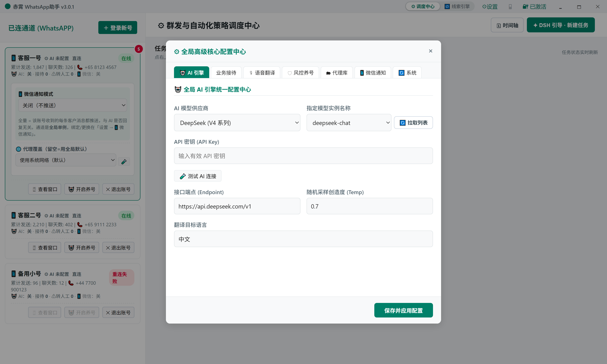Click 退出账号 for 客服一号

tap(118, 189)
